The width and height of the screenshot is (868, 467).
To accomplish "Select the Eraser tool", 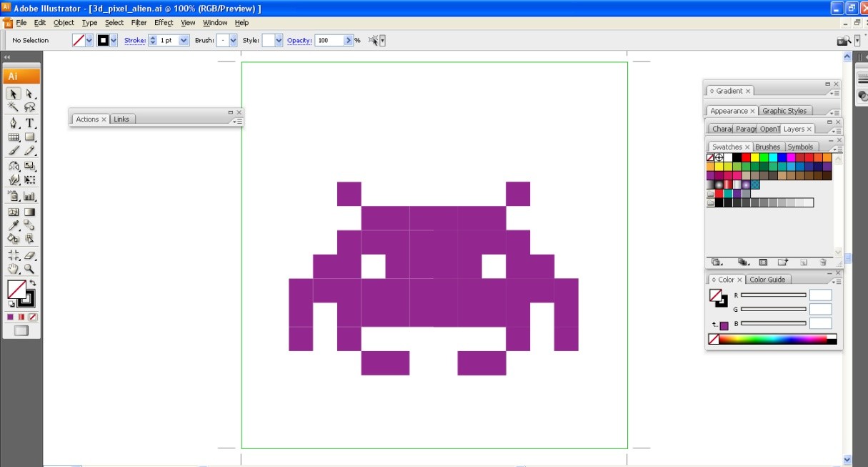I will 30,255.
